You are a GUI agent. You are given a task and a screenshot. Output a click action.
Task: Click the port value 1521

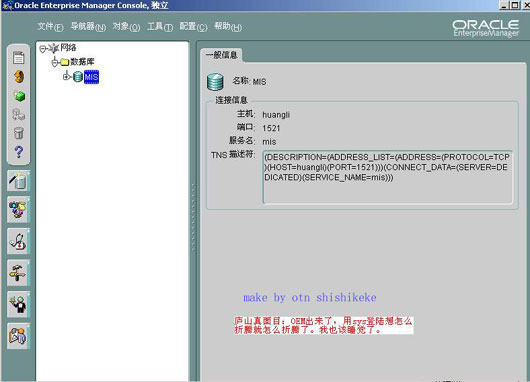point(271,128)
